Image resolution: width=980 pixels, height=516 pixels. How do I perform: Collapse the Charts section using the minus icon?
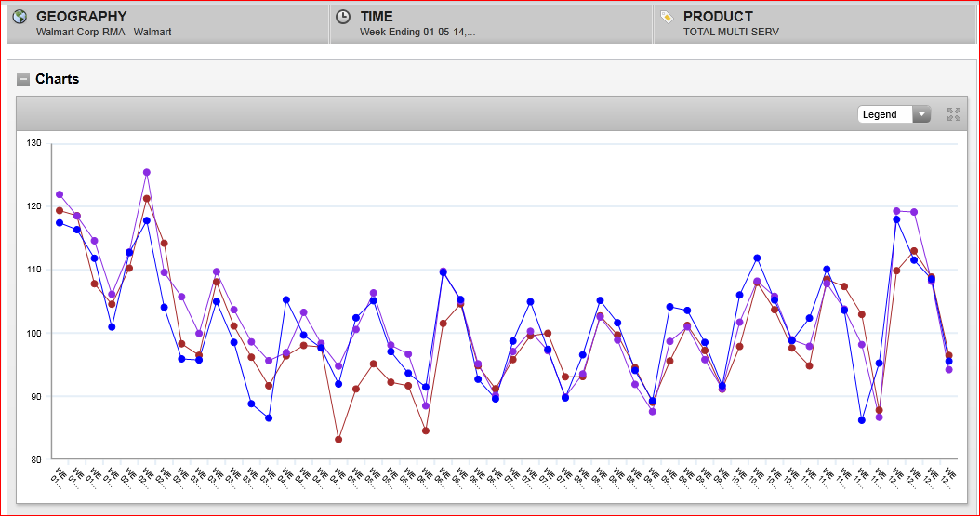click(23, 79)
